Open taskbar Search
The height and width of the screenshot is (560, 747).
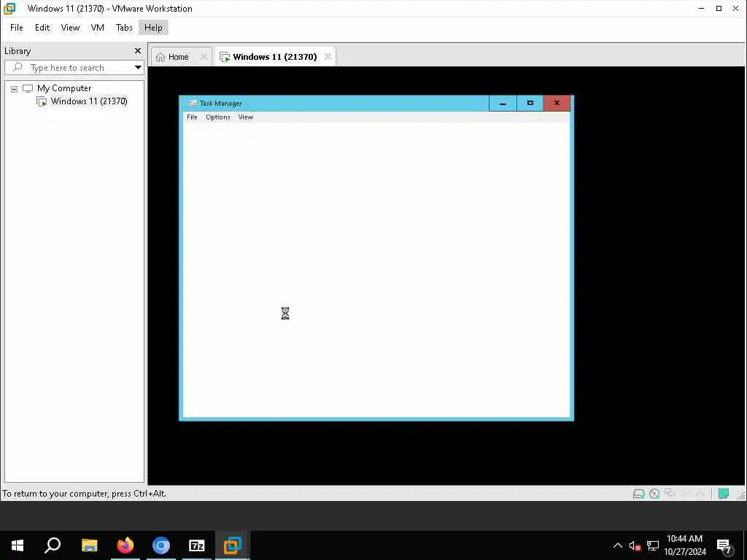pos(53,545)
